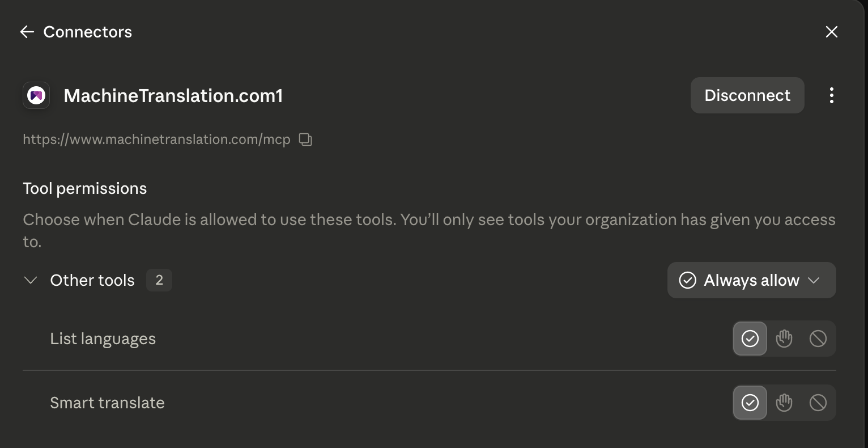Image resolution: width=868 pixels, height=448 pixels.
Task: Click the Other tools count badge
Action: point(159,280)
